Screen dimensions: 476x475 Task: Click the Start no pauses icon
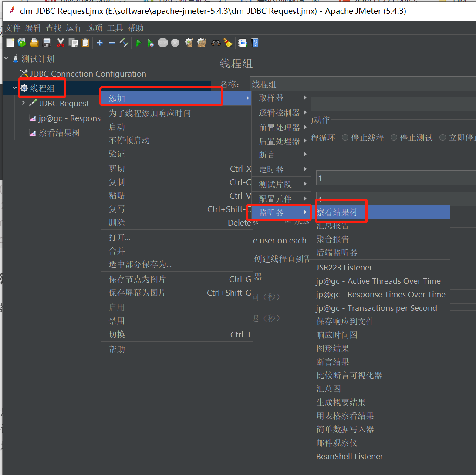coord(151,43)
